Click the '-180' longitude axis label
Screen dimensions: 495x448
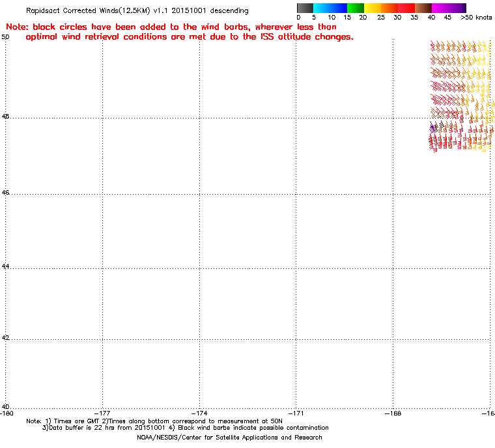tap(7, 413)
